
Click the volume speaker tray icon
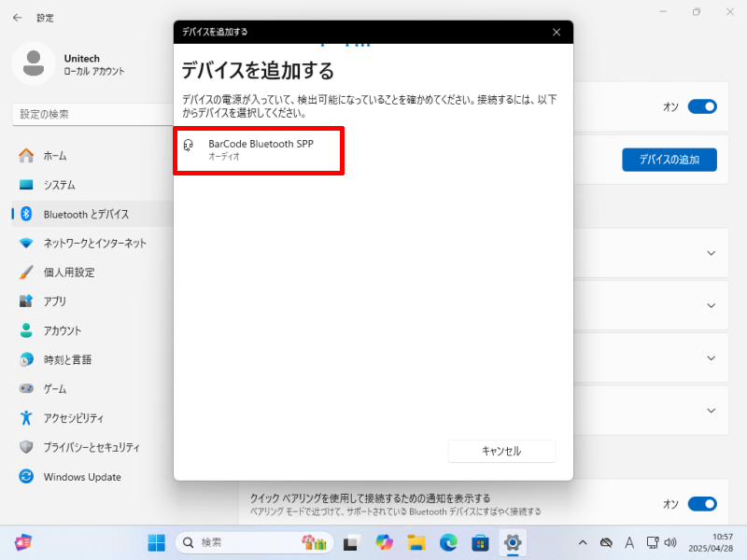tap(670, 542)
